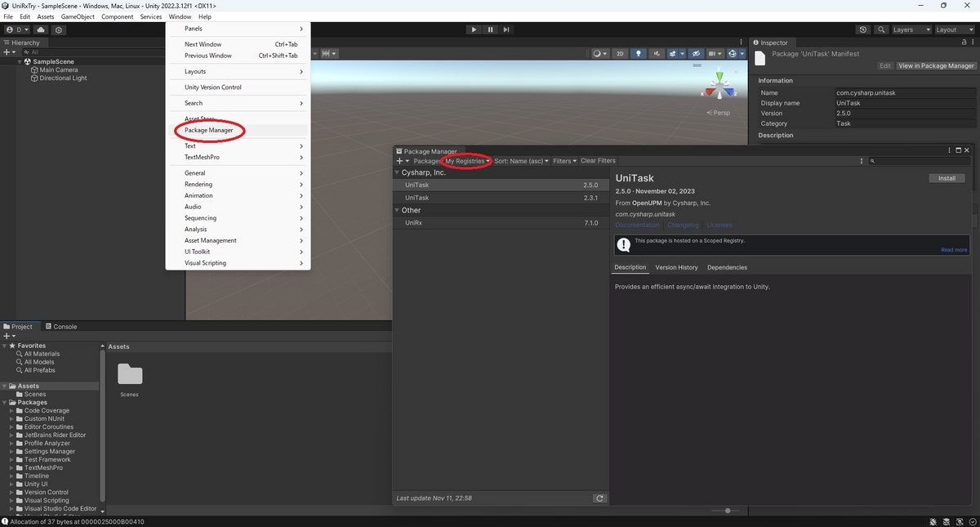Toggle scene visibility with the eye icon
The image size is (980, 527).
click(696, 53)
